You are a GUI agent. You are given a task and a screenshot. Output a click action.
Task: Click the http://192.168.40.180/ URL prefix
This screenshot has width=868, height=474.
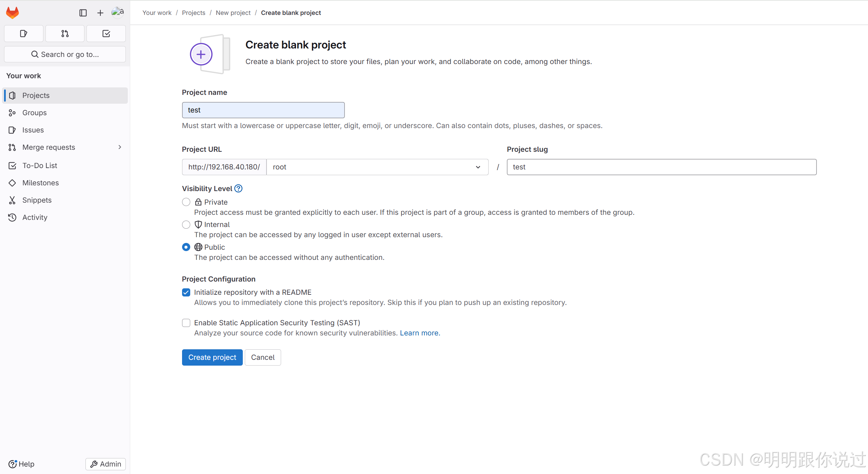pos(224,167)
